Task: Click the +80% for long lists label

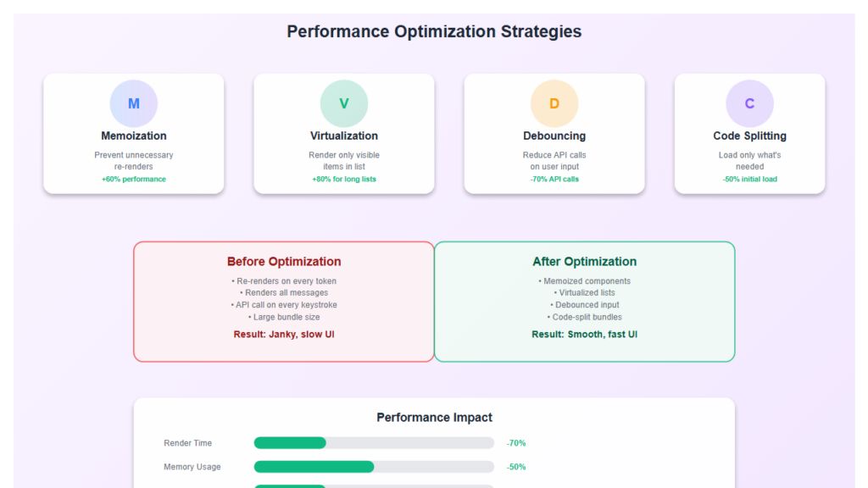Action: [344, 179]
